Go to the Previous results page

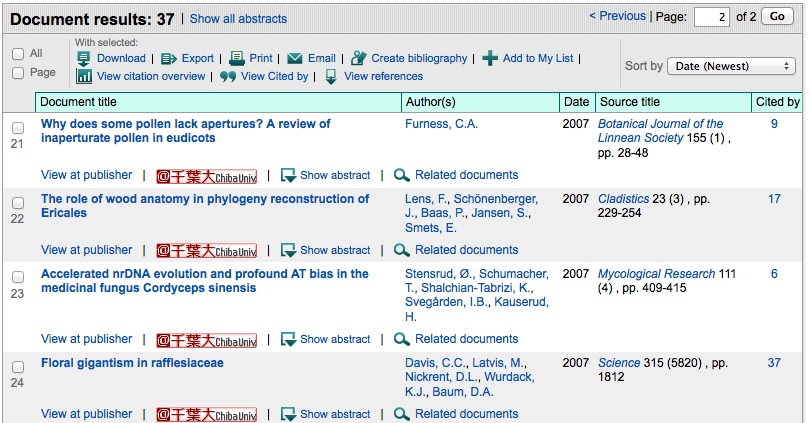(x=617, y=16)
